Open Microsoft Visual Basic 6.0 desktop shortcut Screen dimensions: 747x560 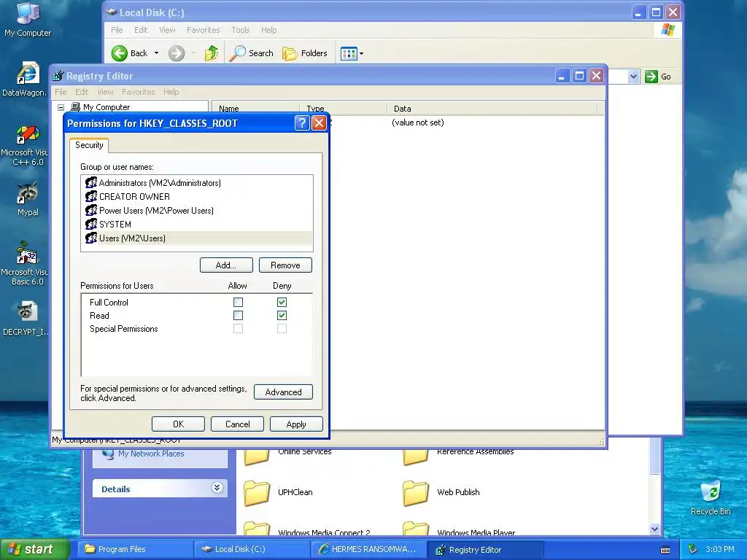(x=26, y=263)
